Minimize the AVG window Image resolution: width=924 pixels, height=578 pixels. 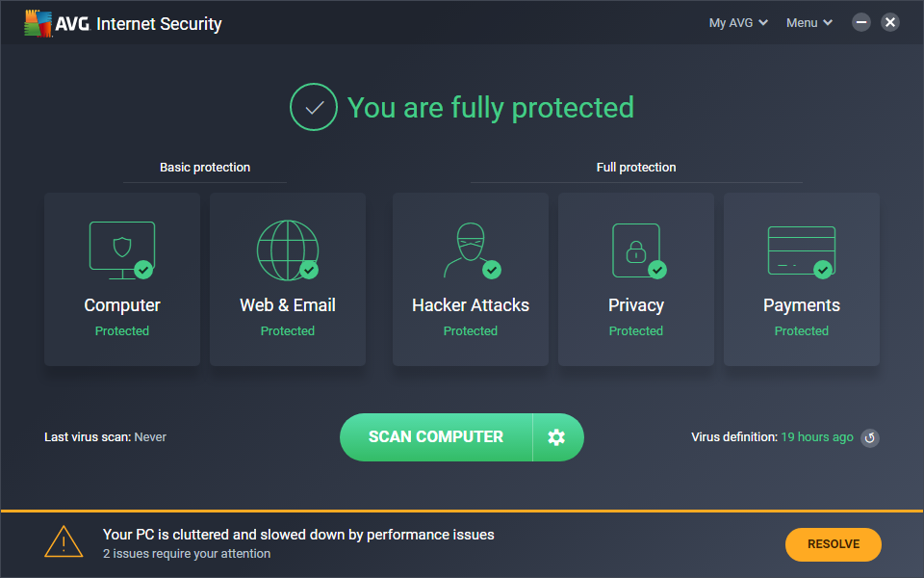coord(861,22)
